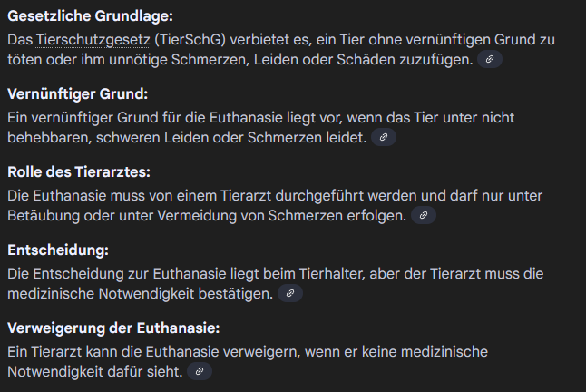Screen dimensions: 586x392
Task: Open source link icon under Vernünftiger Grund
Action: pos(384,137)
